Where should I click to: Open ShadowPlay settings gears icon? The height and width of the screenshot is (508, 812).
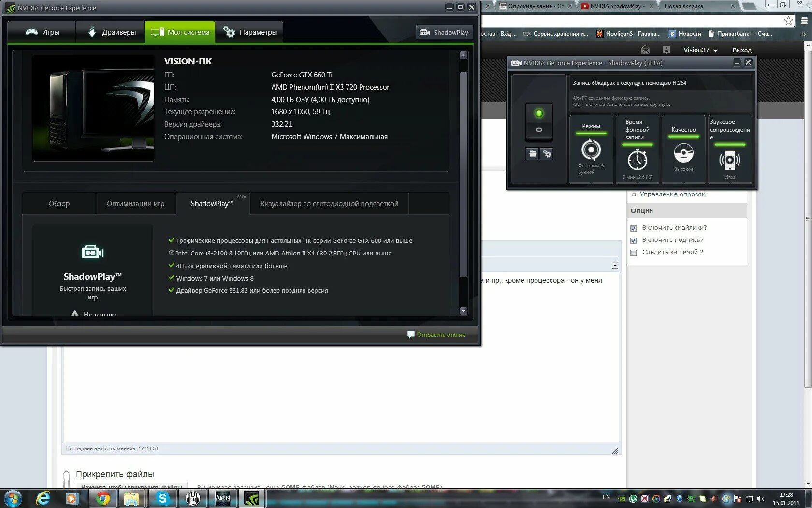(547, 154)
